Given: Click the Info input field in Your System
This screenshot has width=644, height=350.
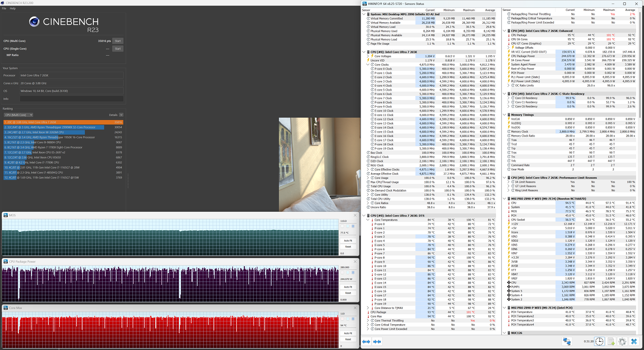Looking at the screenshot, I should pos(72,99).
